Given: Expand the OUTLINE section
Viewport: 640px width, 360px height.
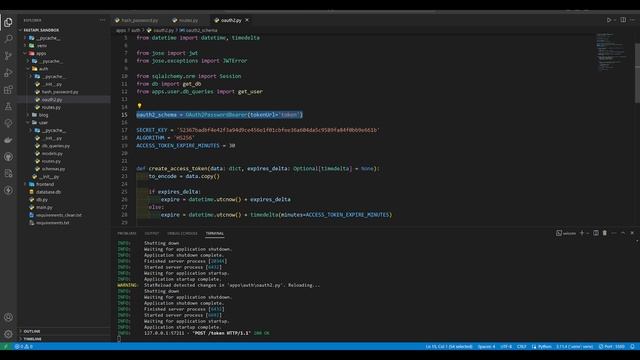Looking at the screenshot, I should point(32,331).
